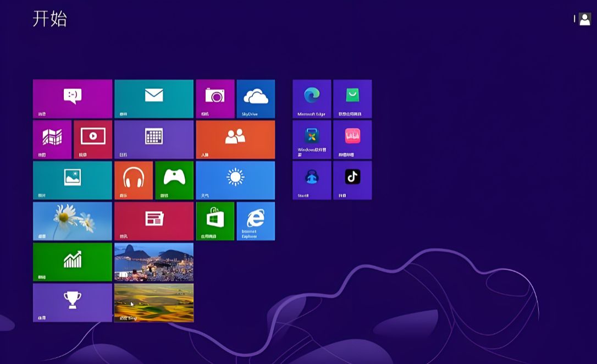
Task: Open the Calendar tile
Action: 154,139
